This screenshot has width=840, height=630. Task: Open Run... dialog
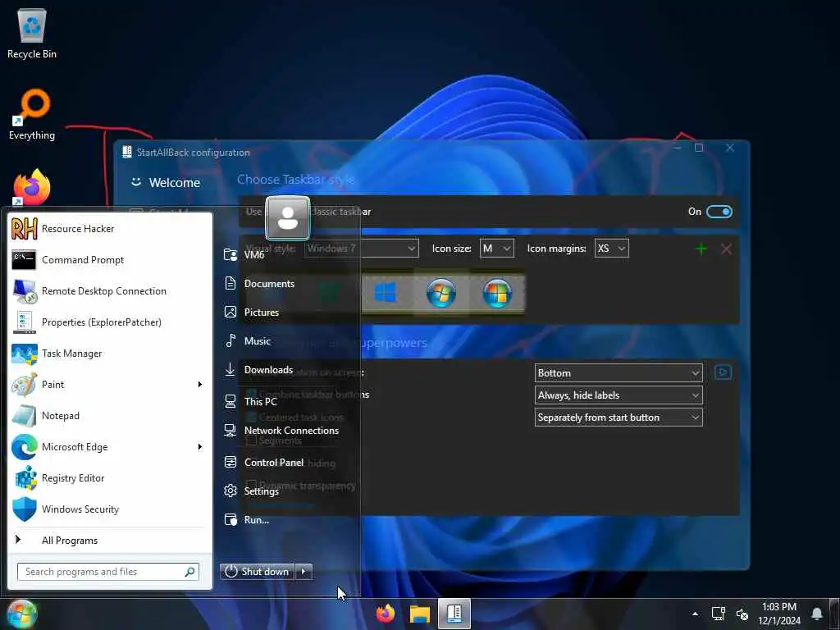(x=247, y=519)
